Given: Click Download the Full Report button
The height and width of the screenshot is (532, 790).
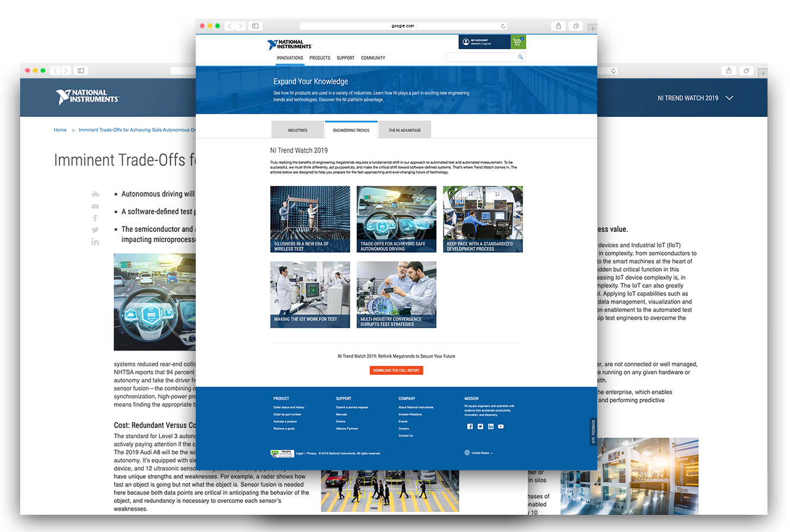Looking at the screenshot, I should [396, 370].
